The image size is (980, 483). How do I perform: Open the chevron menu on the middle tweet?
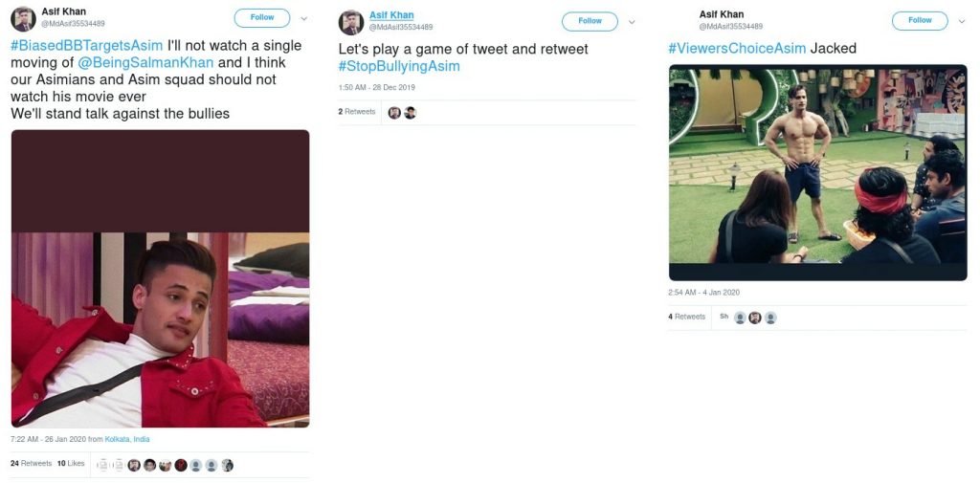click(632, 22)
